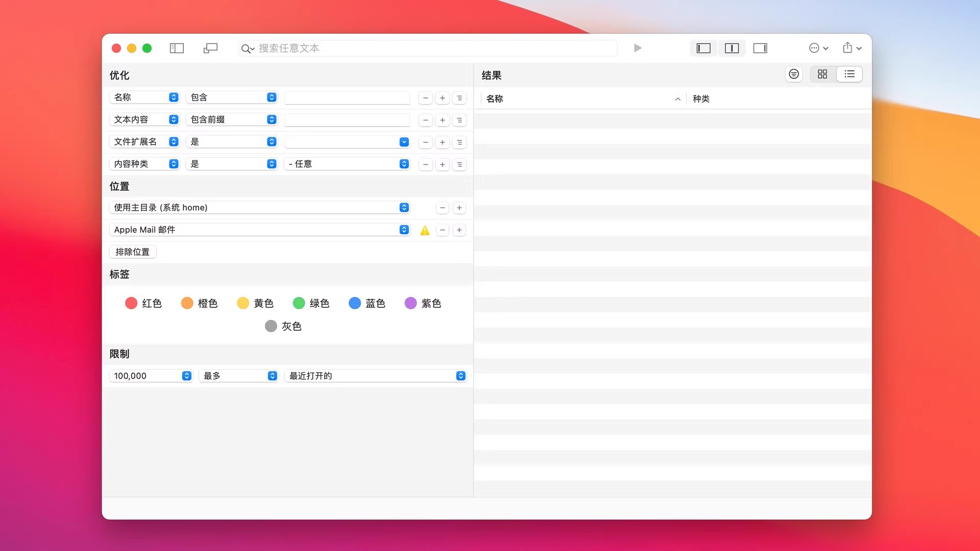Remove the 名称 criteria row
Viewport: 980px width, 551px height.
425,98
